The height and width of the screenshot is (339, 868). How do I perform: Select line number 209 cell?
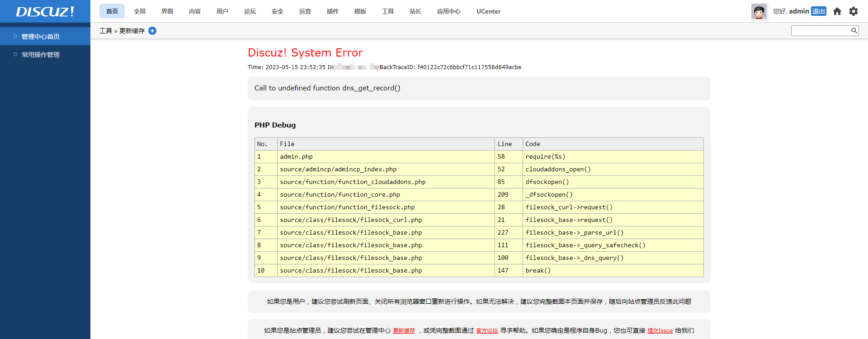coord(509,194)
